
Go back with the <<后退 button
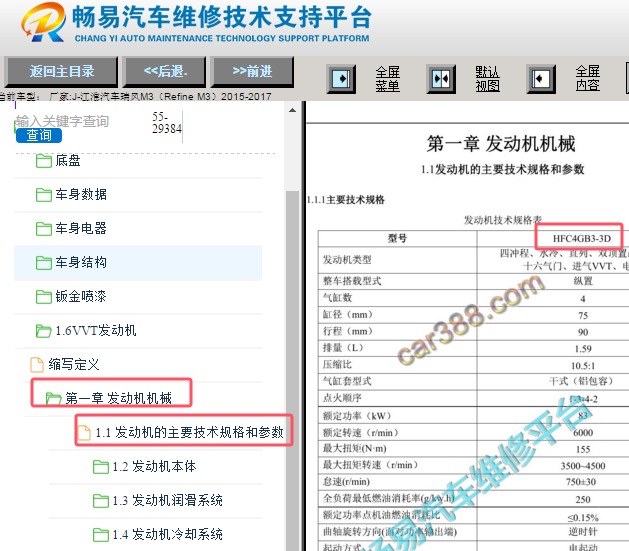[165, 72]
